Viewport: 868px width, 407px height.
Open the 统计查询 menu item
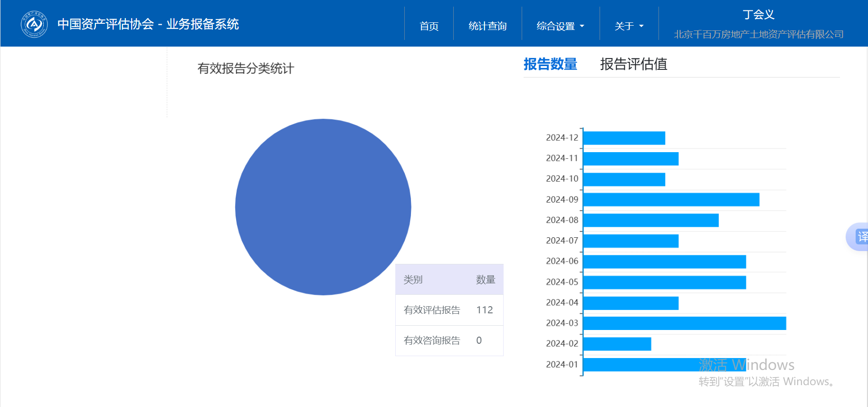coord(487,26)
